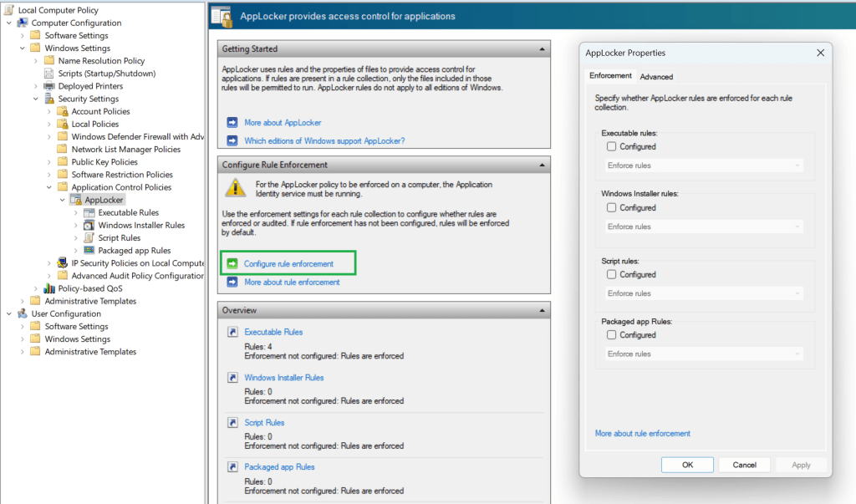
Task: Collapse the Security Settings tree node
Action: (x=37, y=99)
